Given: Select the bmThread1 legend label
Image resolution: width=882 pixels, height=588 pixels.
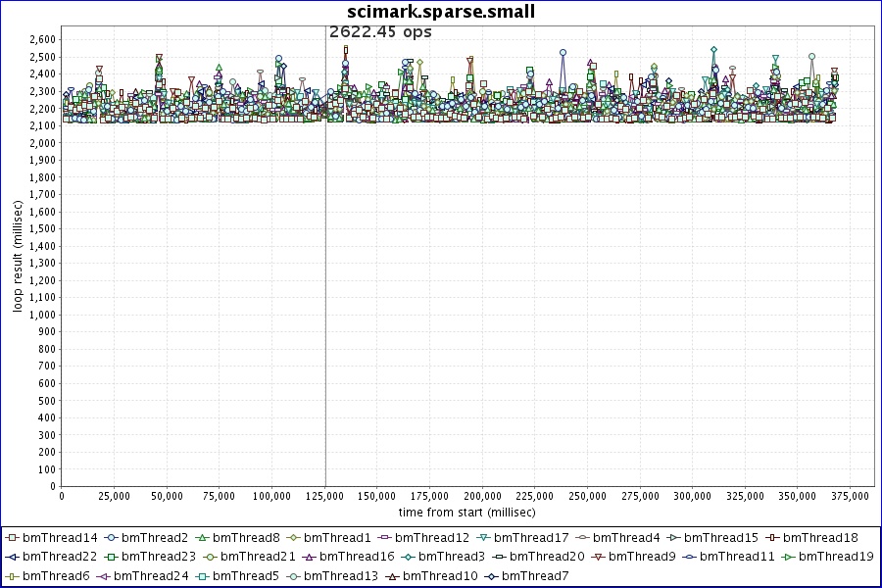Looking at the screenshot, I should tap(337, 537).
